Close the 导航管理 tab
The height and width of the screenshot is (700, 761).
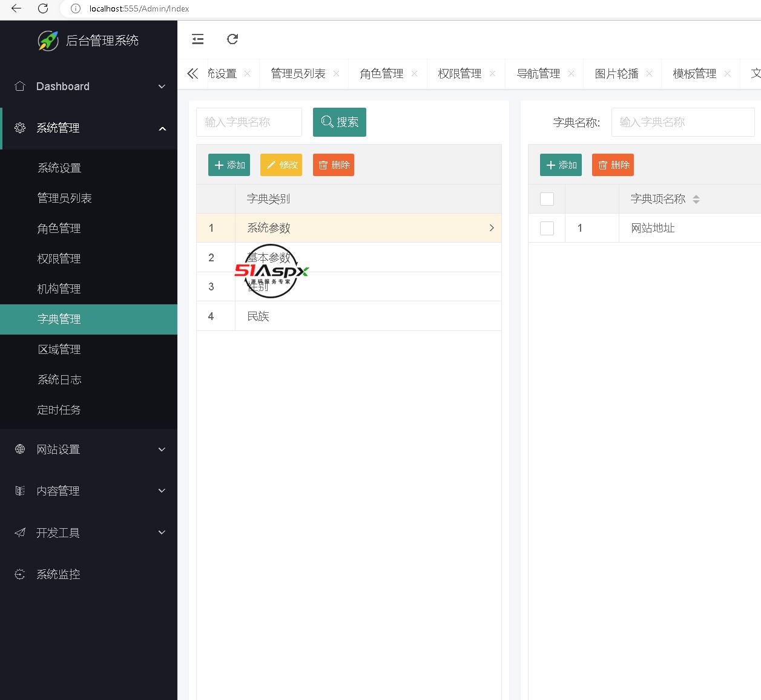(571, 73)
